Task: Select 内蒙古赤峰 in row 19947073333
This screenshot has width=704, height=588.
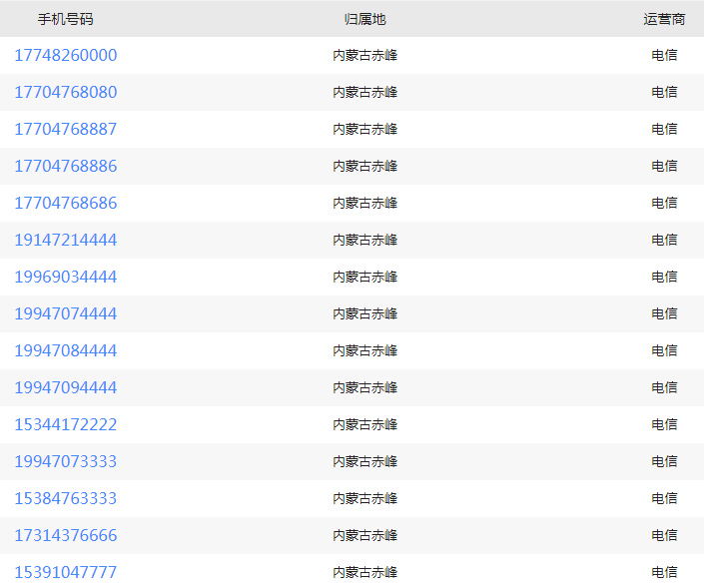Action: coord(365,461)
